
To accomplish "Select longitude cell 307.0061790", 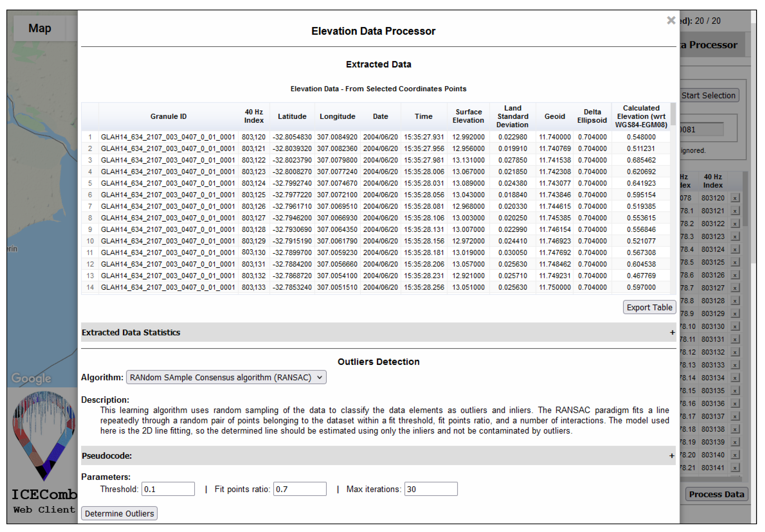I will tap(337, 241).
